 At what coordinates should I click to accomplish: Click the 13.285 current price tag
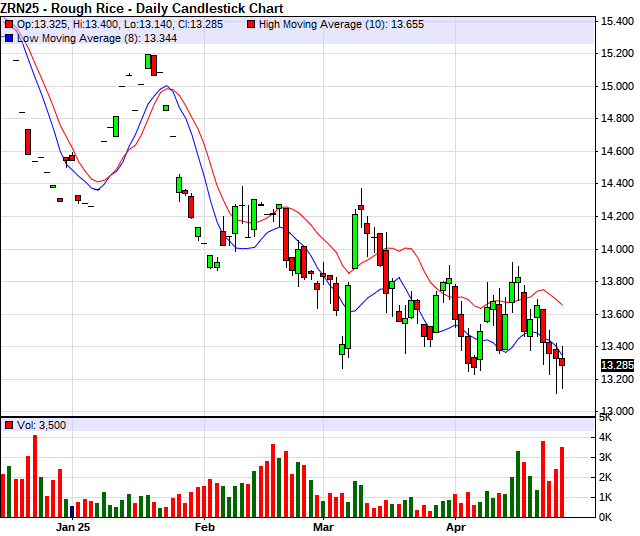pos(616,365)
